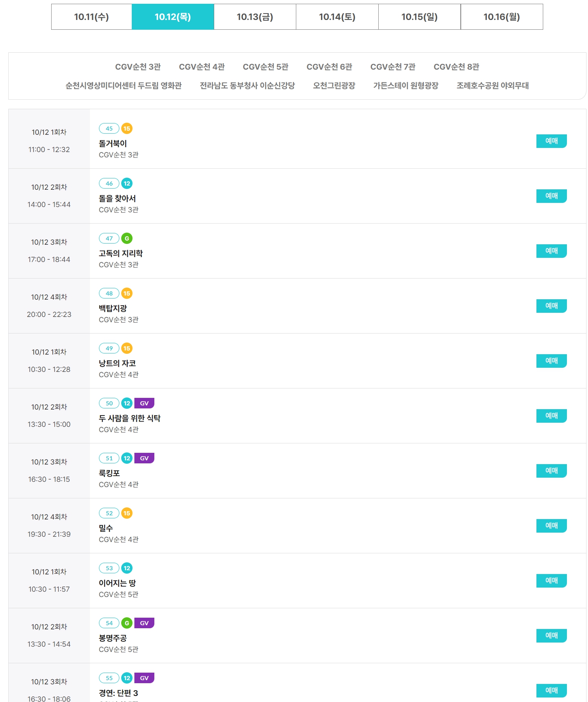Switch to the 10.13(금) date tab

(x=255, y=17)
